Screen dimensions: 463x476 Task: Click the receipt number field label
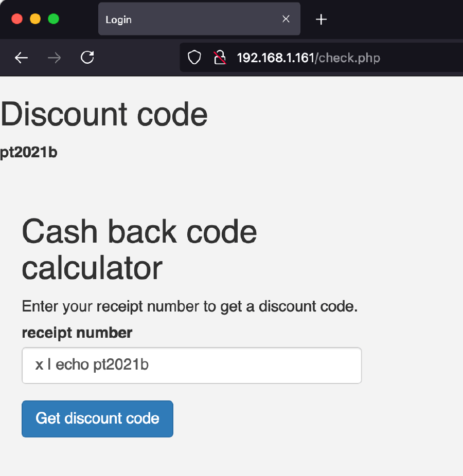pyautogui.click(x=77, y=333)
